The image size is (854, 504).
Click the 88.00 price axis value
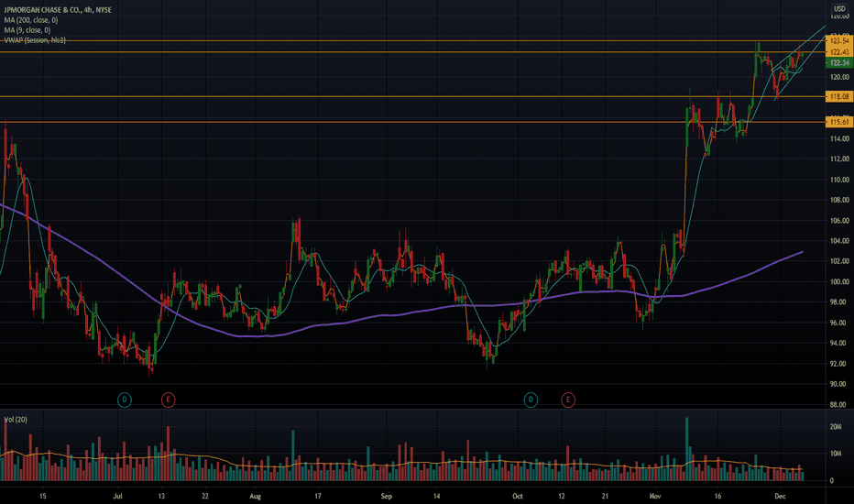pos(839,405)
